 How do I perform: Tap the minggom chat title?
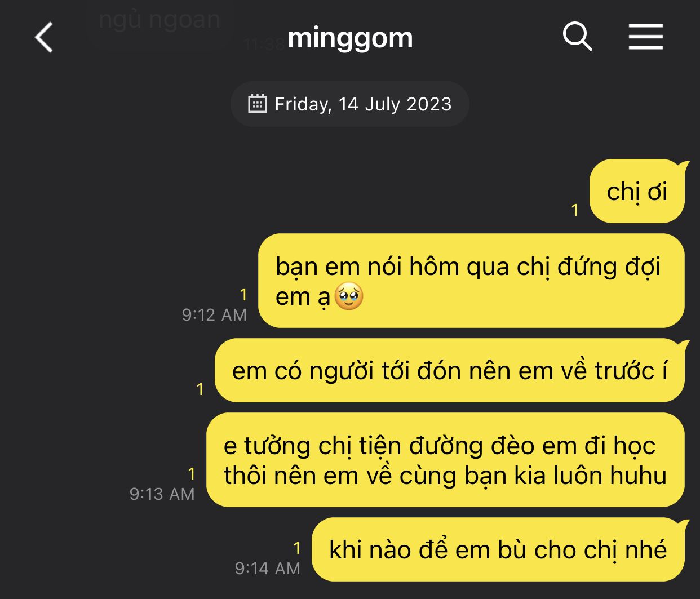click(x=350, y=38)
